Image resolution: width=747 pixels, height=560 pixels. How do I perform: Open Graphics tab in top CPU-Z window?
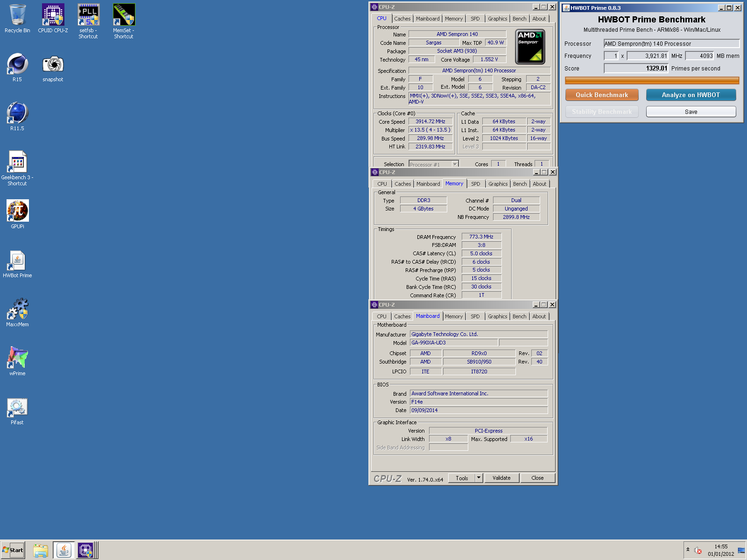click(x=498, y=19)
